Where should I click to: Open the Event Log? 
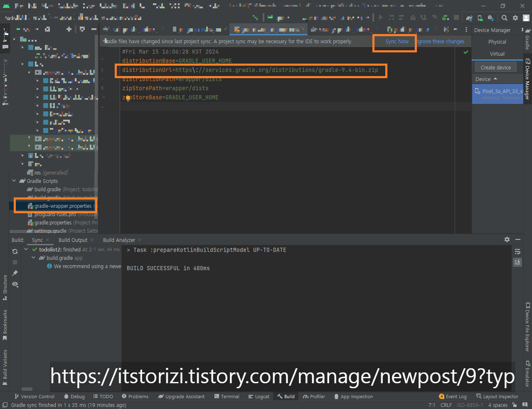(x=453, y=397)
